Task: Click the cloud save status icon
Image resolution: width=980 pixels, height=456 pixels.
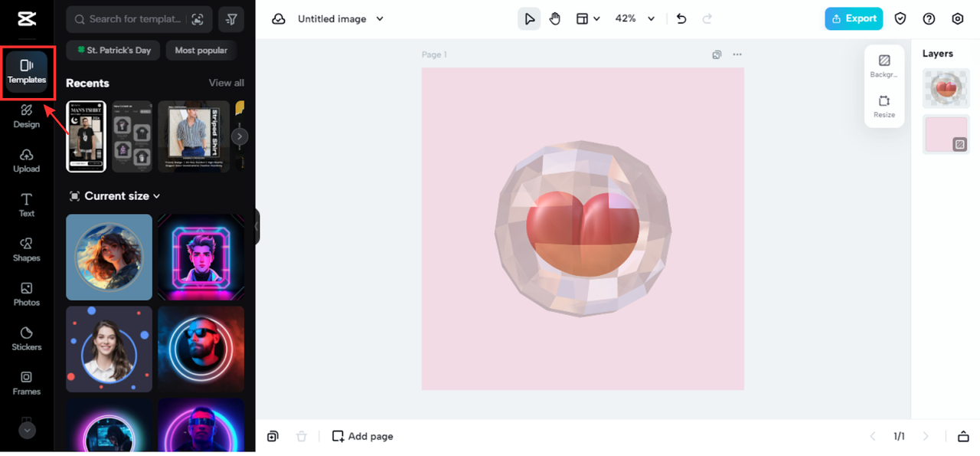Action: pyautogui.click(x=279, y=19)
